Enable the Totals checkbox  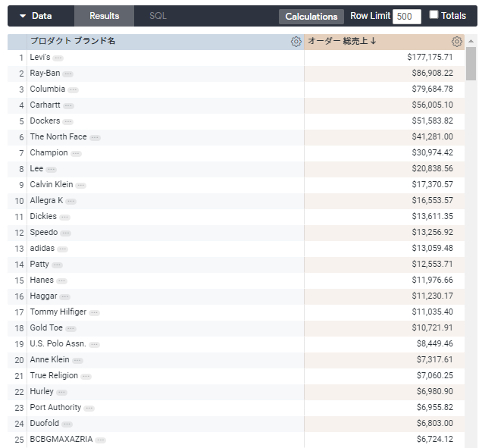[x=433, y=14]
